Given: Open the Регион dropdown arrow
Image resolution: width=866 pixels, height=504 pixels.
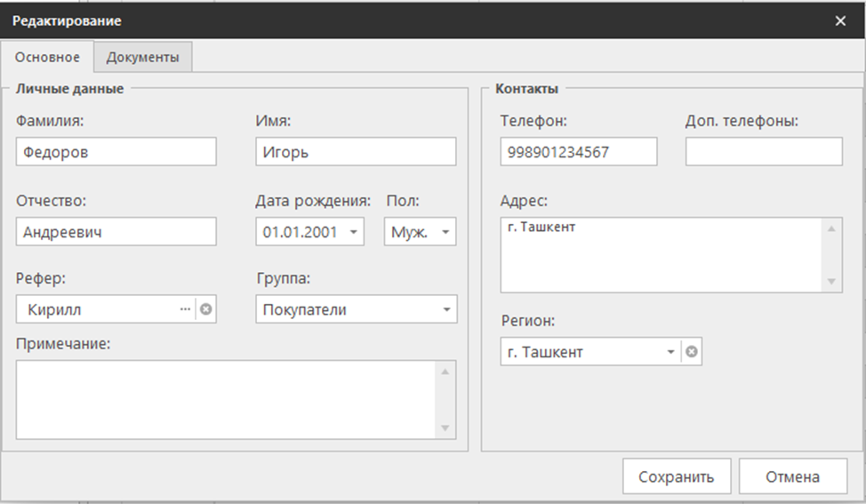Looking at the screenshot, I should pos(670,352).
